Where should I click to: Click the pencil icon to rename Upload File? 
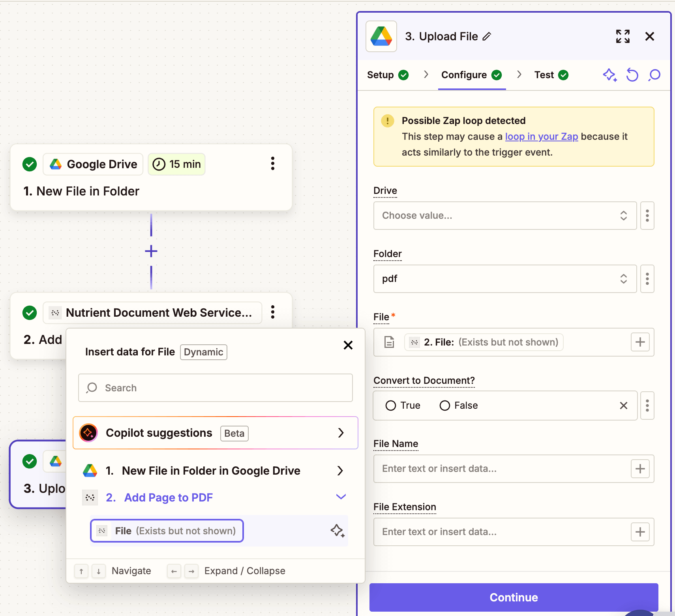pyautogui.click(x=487, y=37)
